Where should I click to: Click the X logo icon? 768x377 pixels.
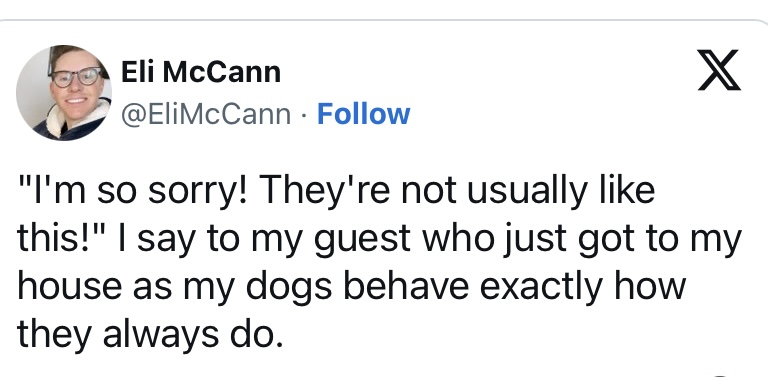pos(720,71)
